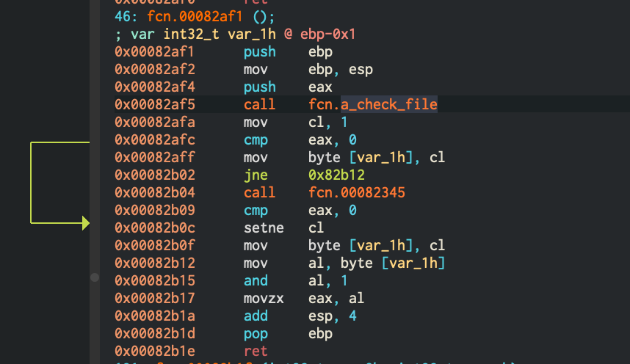Viewport: 630px width, 364px height.
Task: Select address 0x00082afa
Action: 154,122
